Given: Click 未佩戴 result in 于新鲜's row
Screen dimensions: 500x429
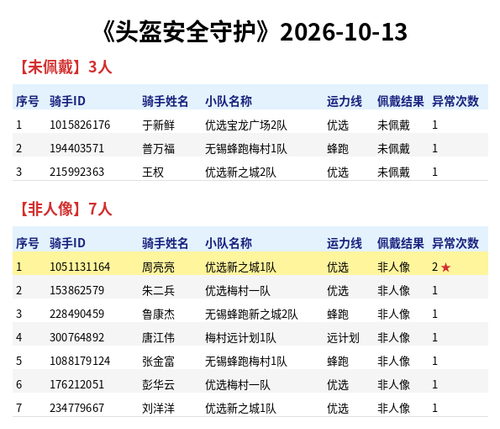Looking at the screenshot, I should coord(393,125).
